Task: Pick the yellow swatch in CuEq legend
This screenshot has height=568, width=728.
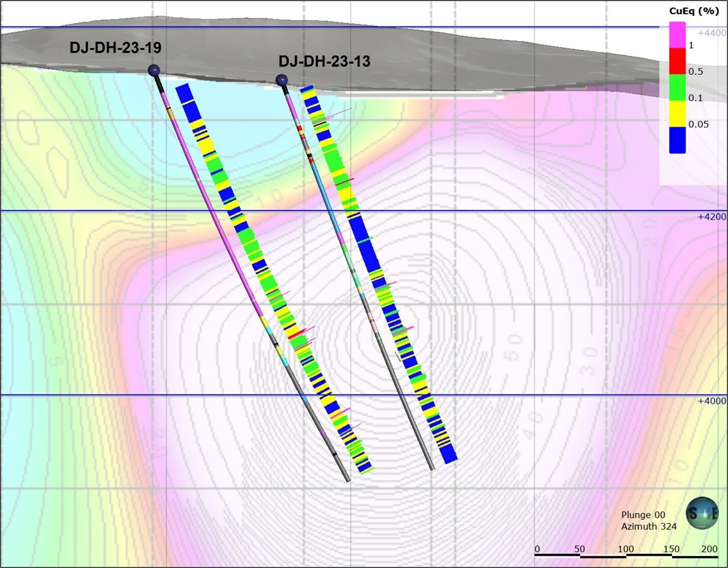Action: 677,114
